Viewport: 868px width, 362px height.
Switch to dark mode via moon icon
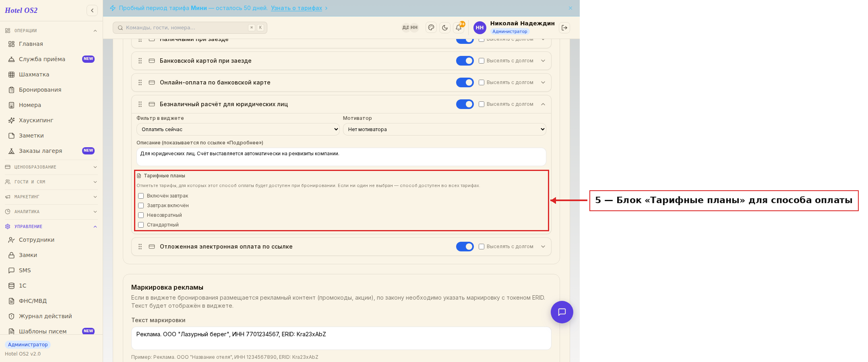coord(445,28)
